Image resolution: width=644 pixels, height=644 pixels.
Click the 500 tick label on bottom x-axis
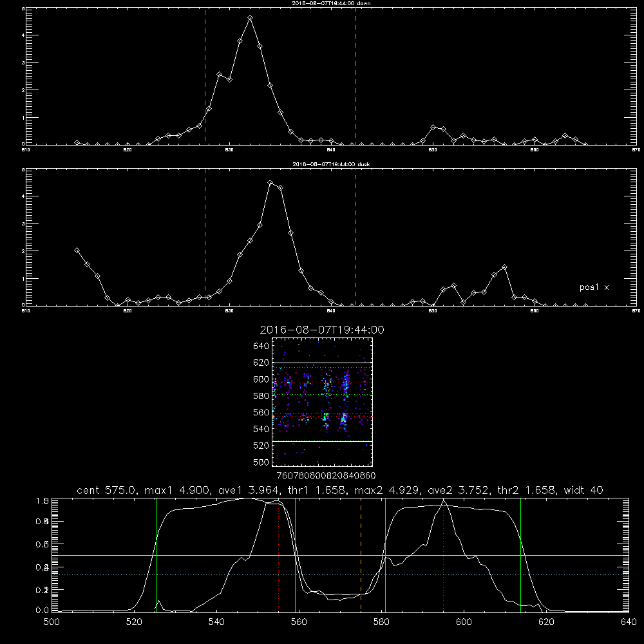(x=52, y=622)
